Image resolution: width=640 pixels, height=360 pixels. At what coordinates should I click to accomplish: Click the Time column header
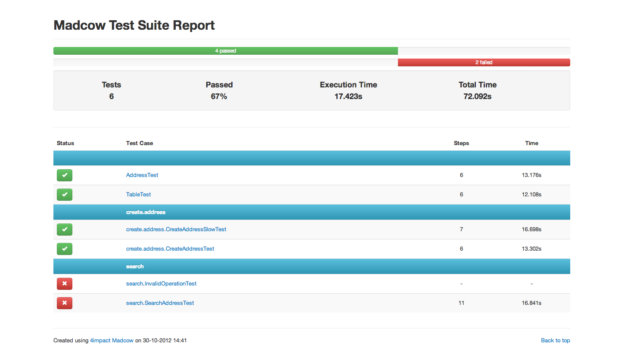531,143
